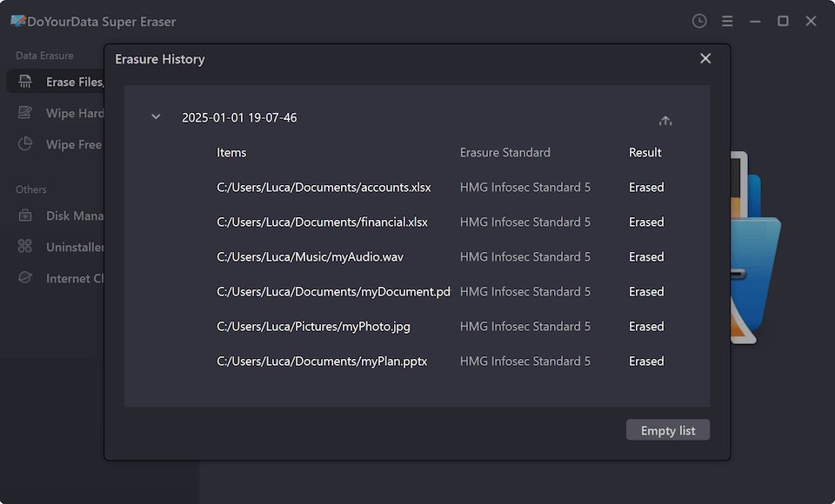Click the Wipe Free Space pie icon
Viewport: 835px width, 504px height.
pyautogui.click(x=26, y=145)
